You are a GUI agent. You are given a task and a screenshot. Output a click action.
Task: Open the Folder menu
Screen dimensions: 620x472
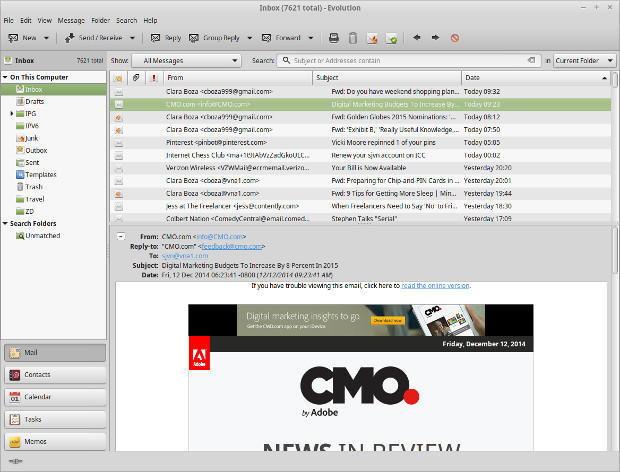click(100, 20)
